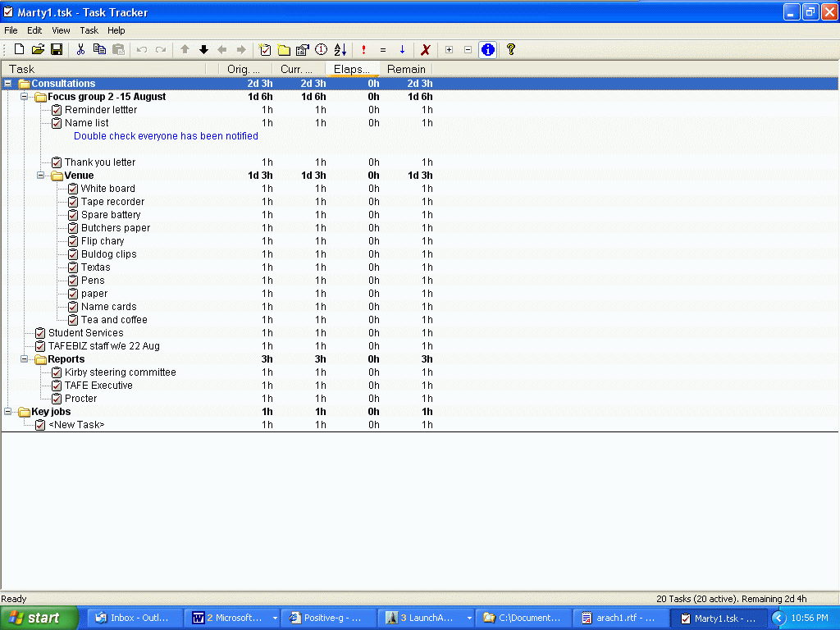Collapse the Venue folder tree node
The height and width of the screenshot is (630, 840).
click(40, 176)
